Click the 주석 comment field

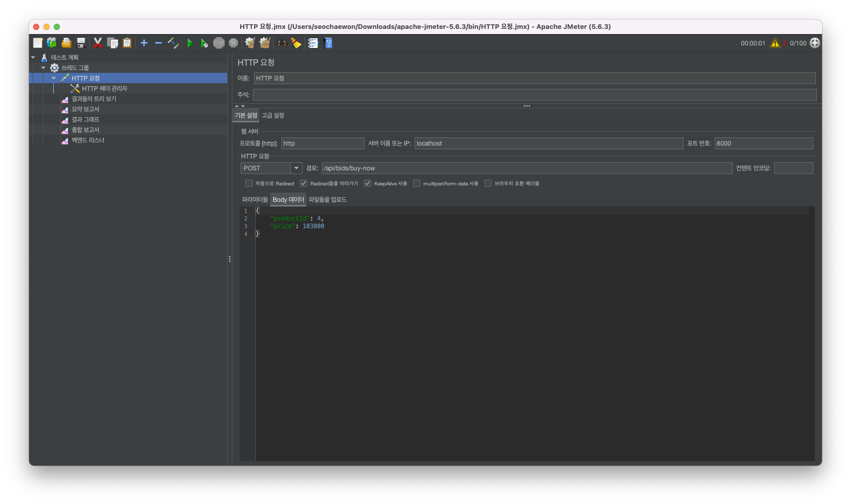[x=535, y=94]
